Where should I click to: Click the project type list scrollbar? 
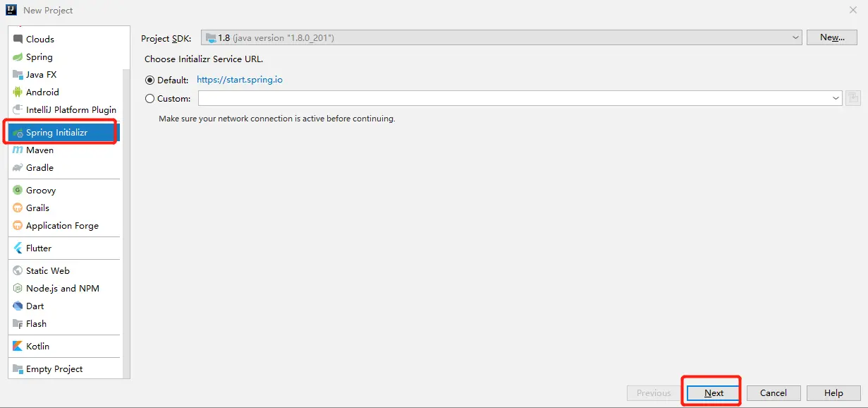click(x=126, y=222)
